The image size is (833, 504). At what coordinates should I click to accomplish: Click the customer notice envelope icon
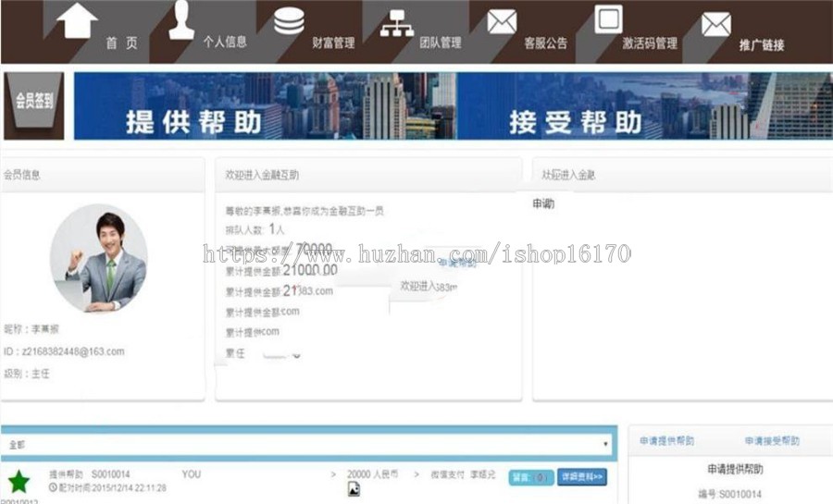[502, 22]
